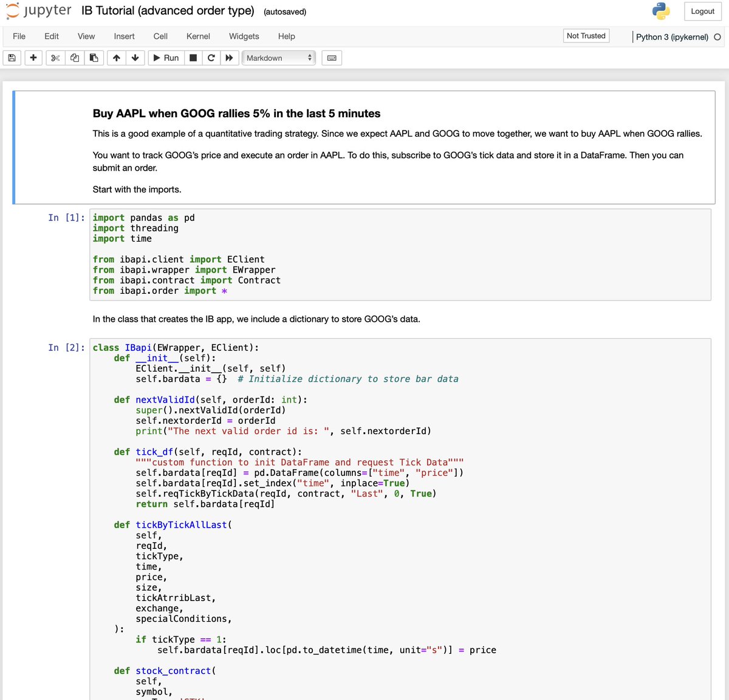The height and width of the screenshot is (700, 729).
Task: Click the kernel idle indicator circle
Action: [x=717, y=37]
